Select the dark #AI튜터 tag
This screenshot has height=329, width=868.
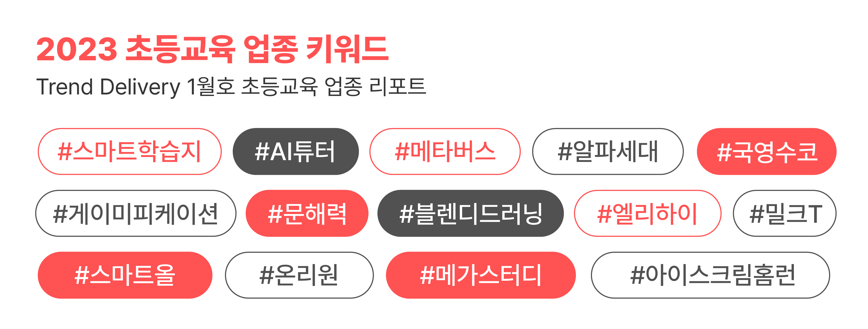(x=295, y=151)
